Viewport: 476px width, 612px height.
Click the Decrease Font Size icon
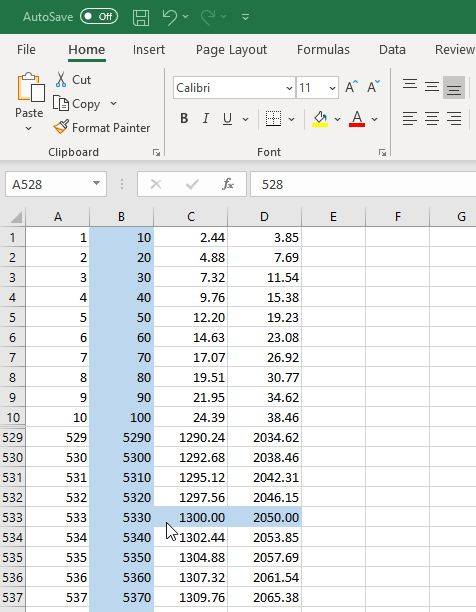[373, 87]
